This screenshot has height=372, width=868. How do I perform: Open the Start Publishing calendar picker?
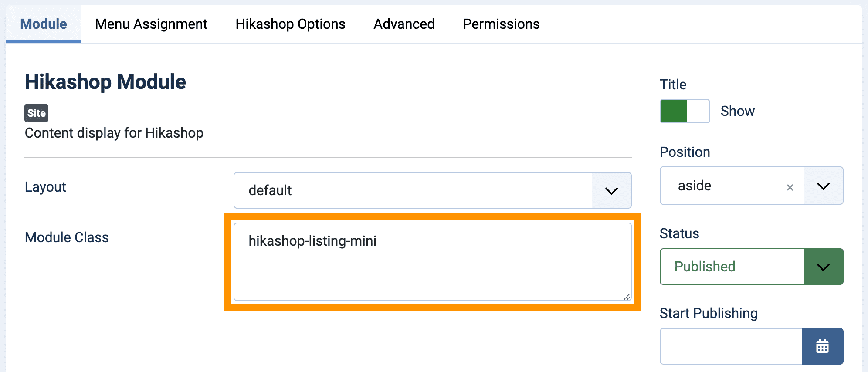tap(822, 346)
